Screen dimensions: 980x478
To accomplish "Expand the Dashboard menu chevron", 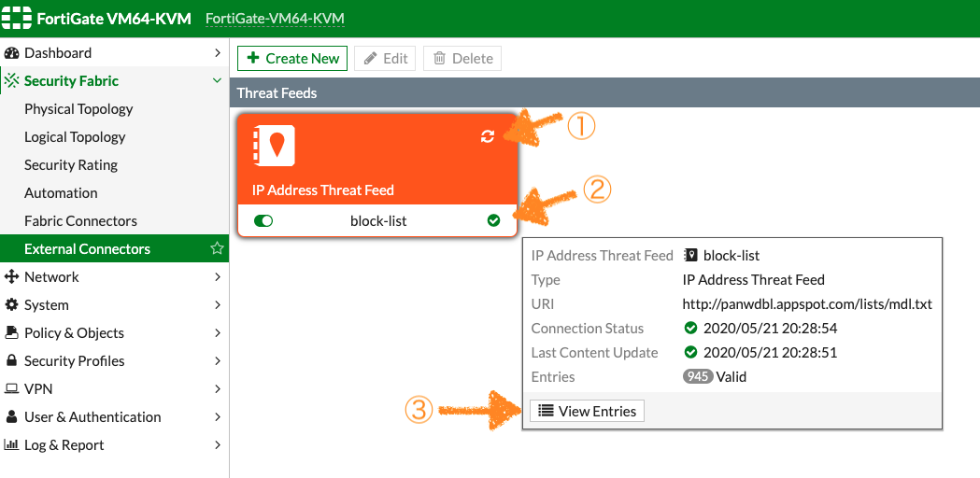I will point(218,53).
